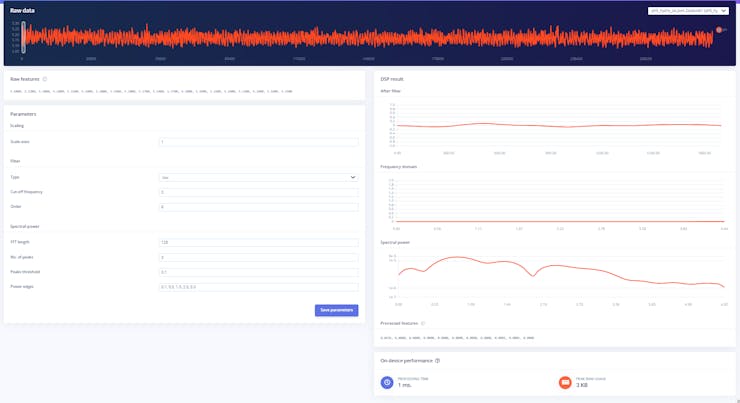The height and width of the screenshot is (403, 740).
Task: Click the chevron arrow of filter Type select
Action: pyautogui.click(x=353, y=177)
